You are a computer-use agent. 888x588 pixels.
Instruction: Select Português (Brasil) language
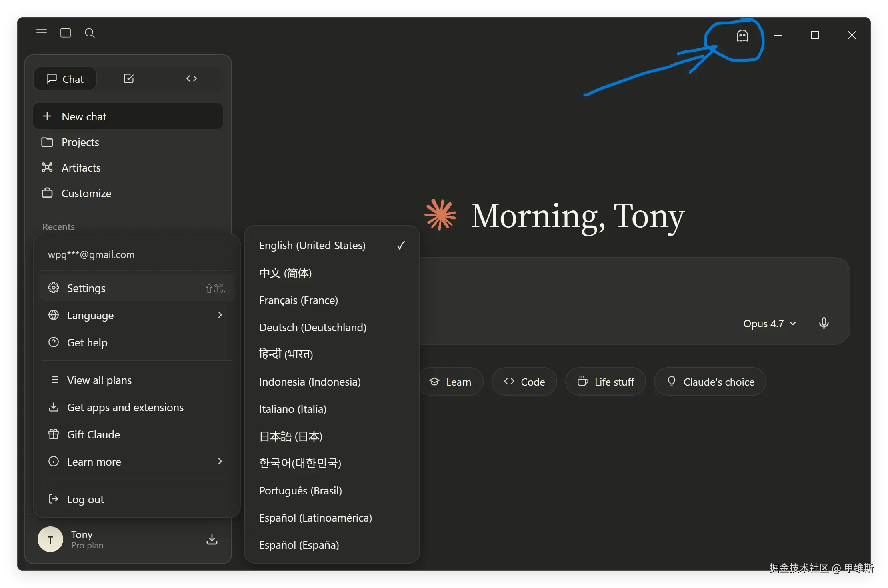(x=332, y=490)
